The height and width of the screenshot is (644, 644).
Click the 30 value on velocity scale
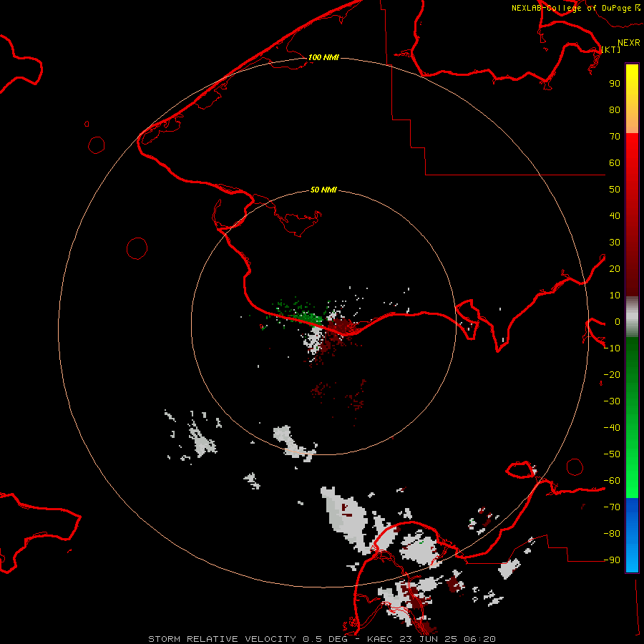click(x=615, y=243)
